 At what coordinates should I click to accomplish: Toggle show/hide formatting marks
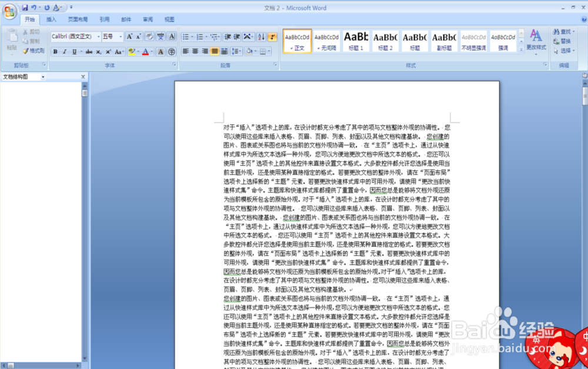pos(272,36)
